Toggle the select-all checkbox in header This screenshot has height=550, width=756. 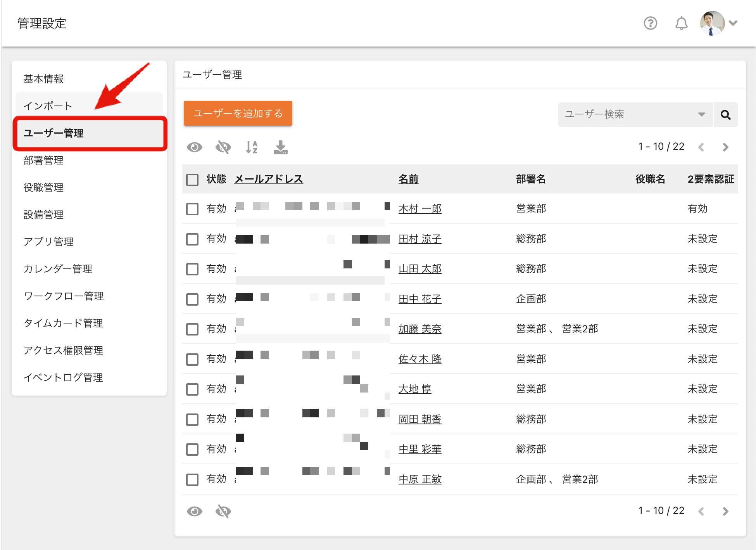point(192,180)
